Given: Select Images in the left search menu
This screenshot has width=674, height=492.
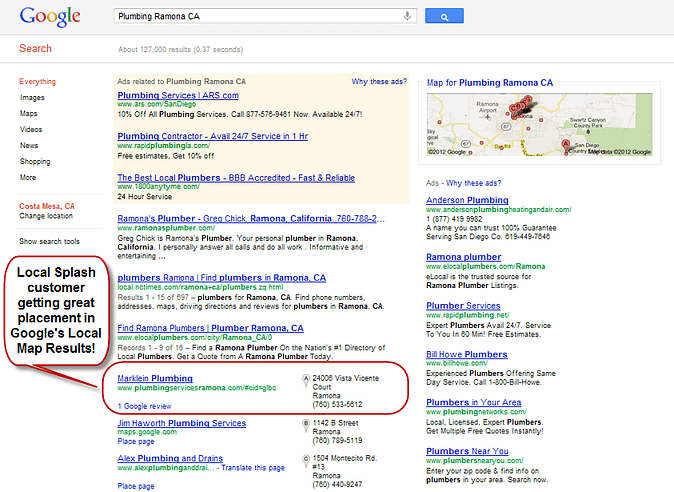Looking at the screenshot, I should pos(32,98).
